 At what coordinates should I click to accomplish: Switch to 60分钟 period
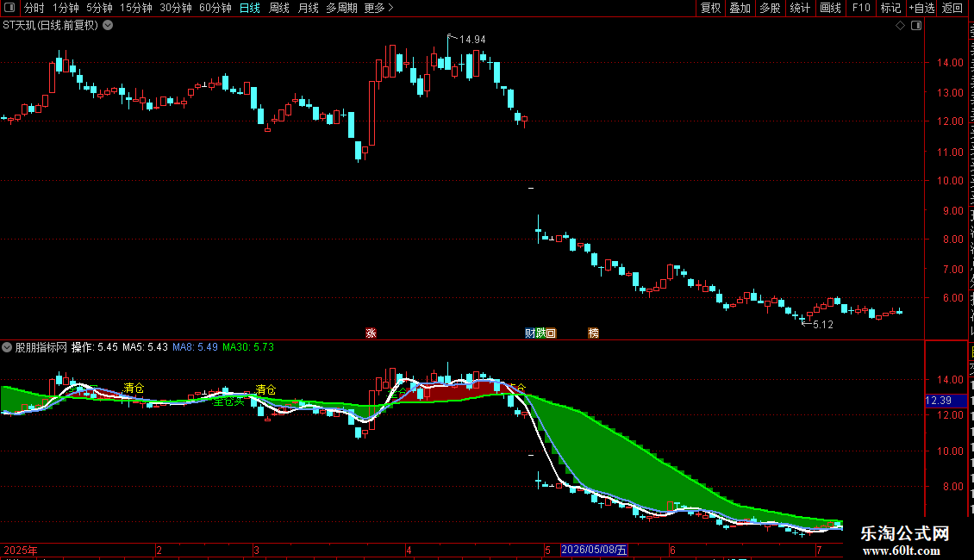click(215, 8)
